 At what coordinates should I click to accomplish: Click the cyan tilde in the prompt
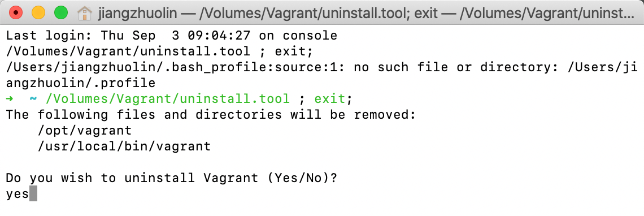[x=33, y=99]
